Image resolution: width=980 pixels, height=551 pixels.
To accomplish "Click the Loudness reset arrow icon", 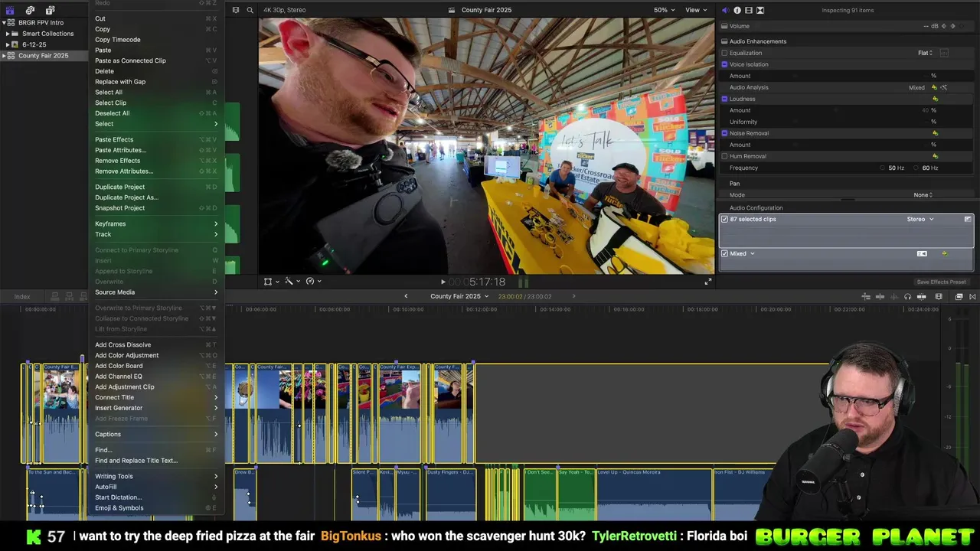I will point(935,99).
